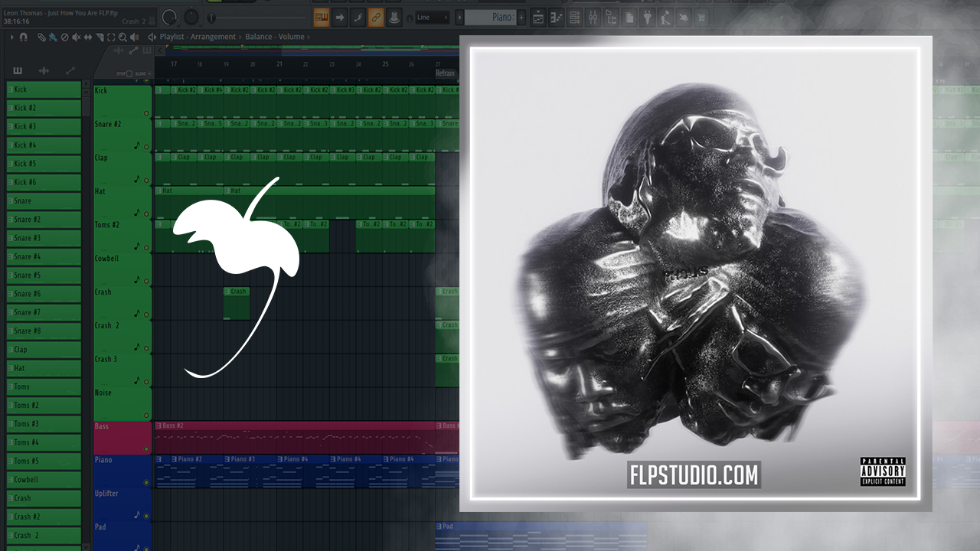Mute the Kick track with its LED
This screenshot has width=980, height=551.
[145, 113]
